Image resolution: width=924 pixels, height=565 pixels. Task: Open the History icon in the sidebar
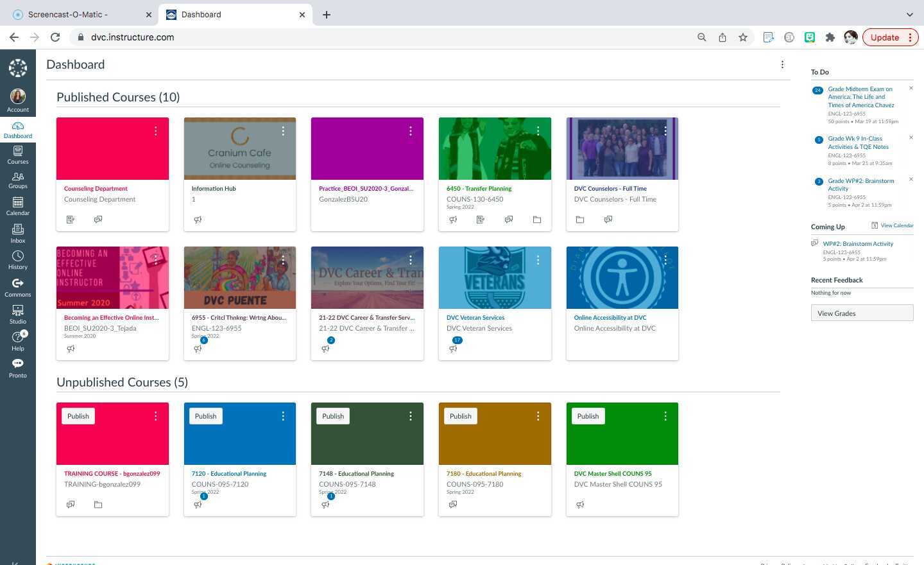(18, 260)
